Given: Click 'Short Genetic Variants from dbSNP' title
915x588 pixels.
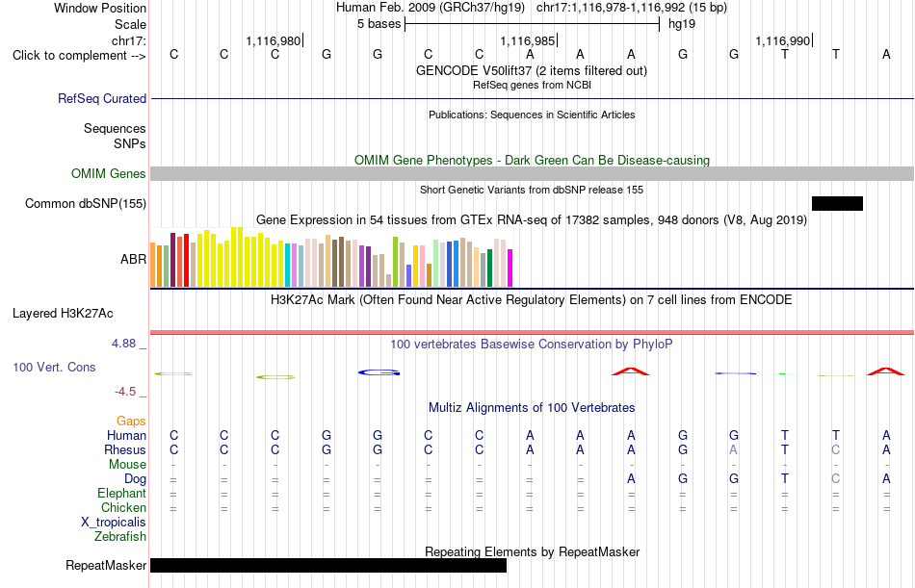Looking at the screenshot, I should (x=532, y=190).
